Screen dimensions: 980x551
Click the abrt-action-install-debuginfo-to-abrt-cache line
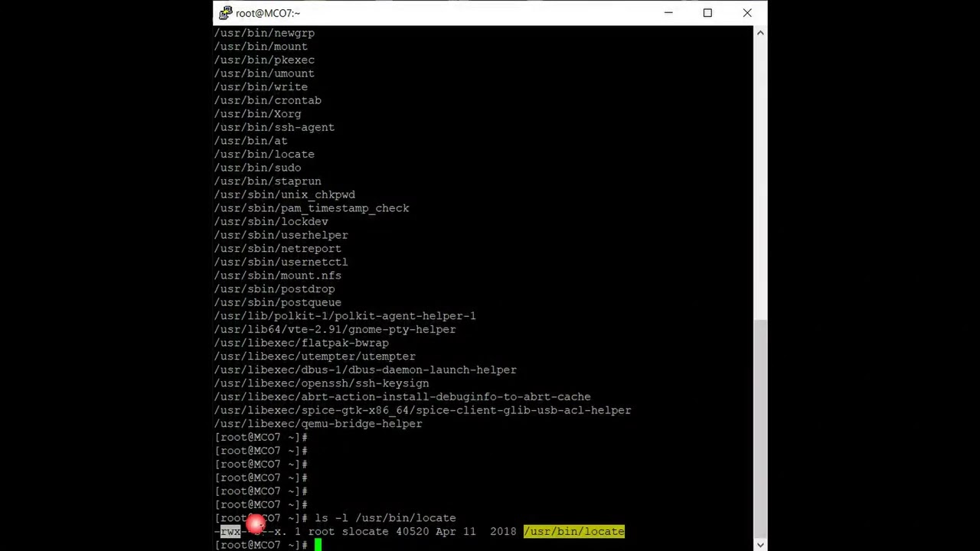tap(403, 396)
